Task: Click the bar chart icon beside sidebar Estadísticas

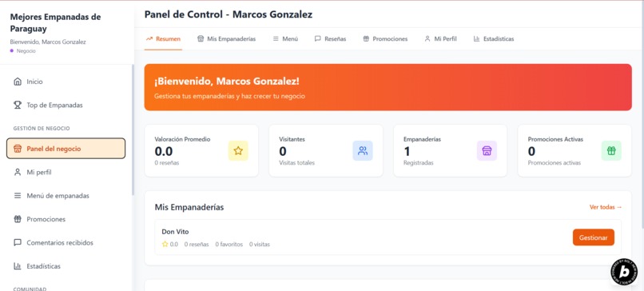Action: click(x=18, y=266)
